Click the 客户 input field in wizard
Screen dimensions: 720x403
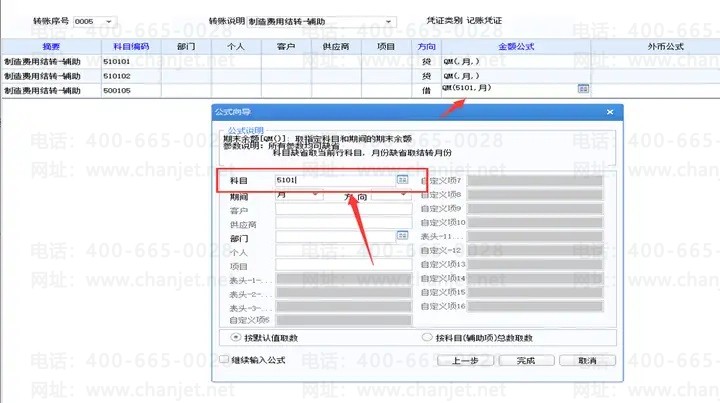tap(343, 210)
